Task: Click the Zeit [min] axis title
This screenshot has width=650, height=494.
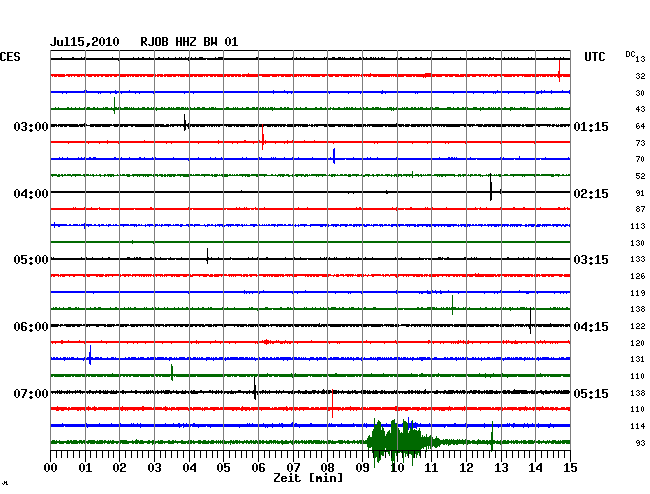Action: click(308, 478)
